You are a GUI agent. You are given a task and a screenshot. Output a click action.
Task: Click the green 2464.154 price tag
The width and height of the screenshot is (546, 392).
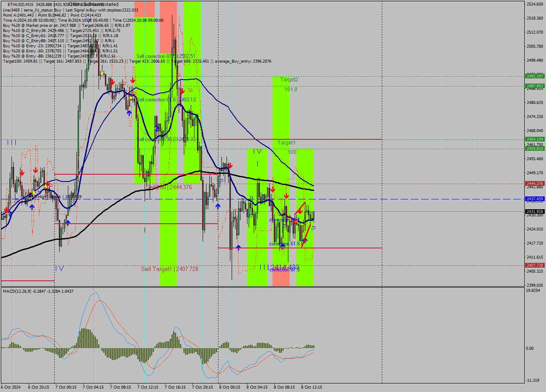click(x=534, y=139)
